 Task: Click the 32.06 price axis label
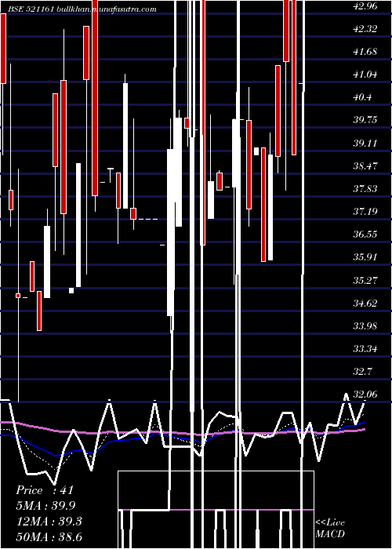[x=365, y=394]
